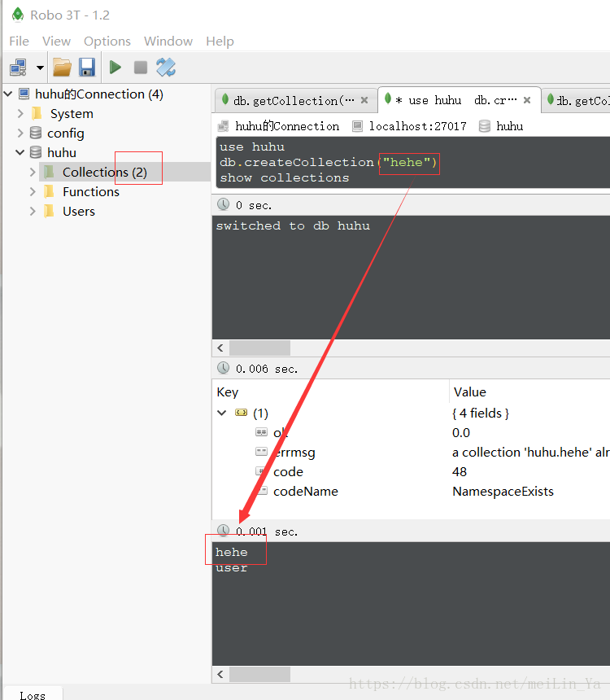Click the 'switched to db huhu' output text
Viewport: 610px width, 700px height.
pyautogui.click(x=293, y=226)
